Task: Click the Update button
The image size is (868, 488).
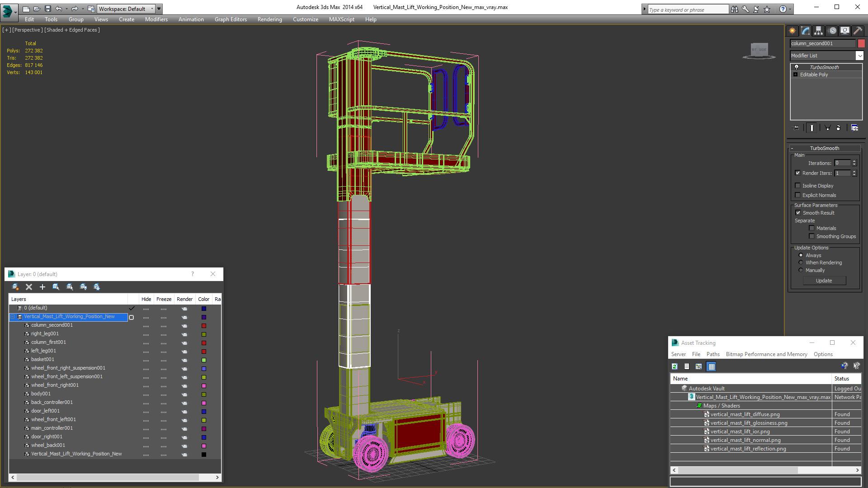Action: 824,281
